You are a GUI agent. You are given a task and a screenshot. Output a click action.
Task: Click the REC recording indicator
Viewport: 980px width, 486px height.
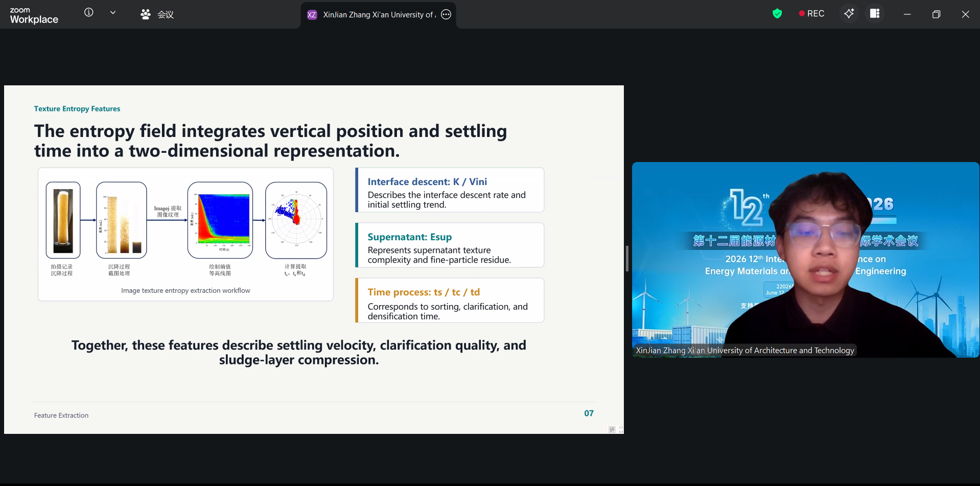tap(811, 14)
